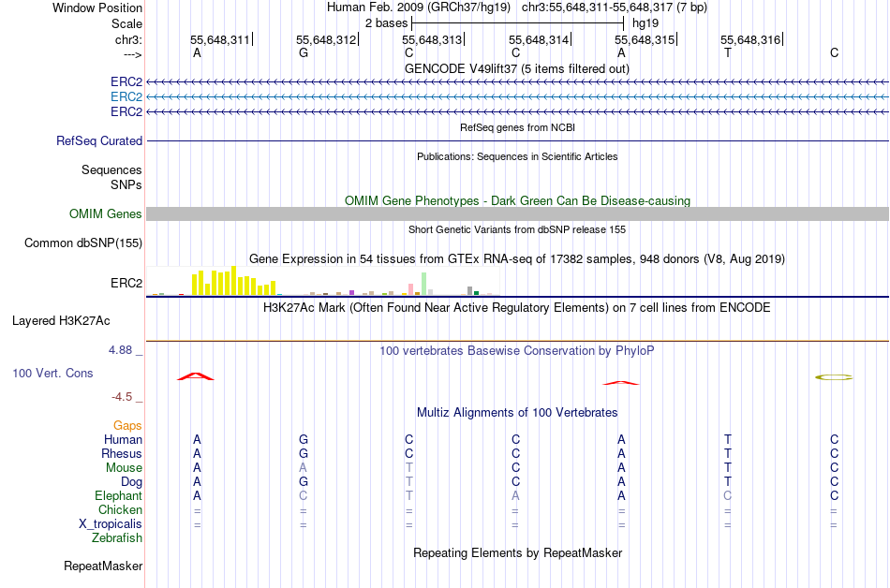Open GENCODE V49lift37 track title
Screen dimensions: 890x588
coord(516,68)
